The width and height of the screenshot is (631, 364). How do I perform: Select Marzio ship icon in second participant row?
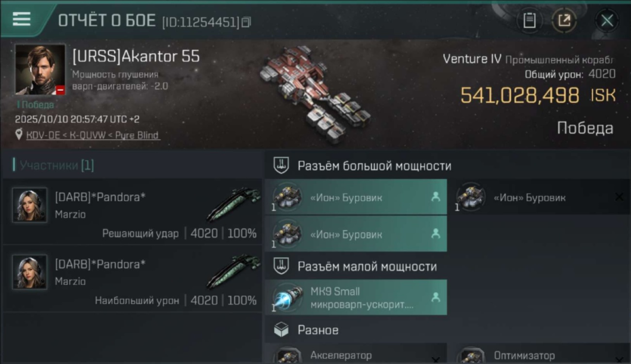tap(234, 271)
